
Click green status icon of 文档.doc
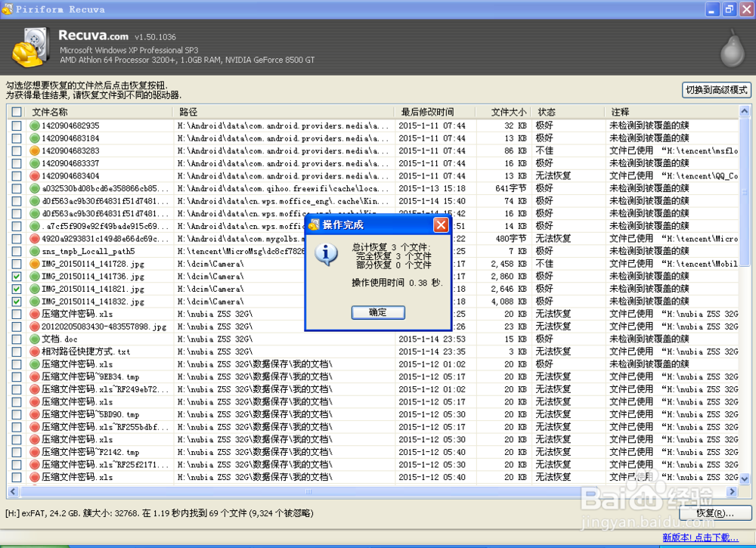click(x=34, y=339)
